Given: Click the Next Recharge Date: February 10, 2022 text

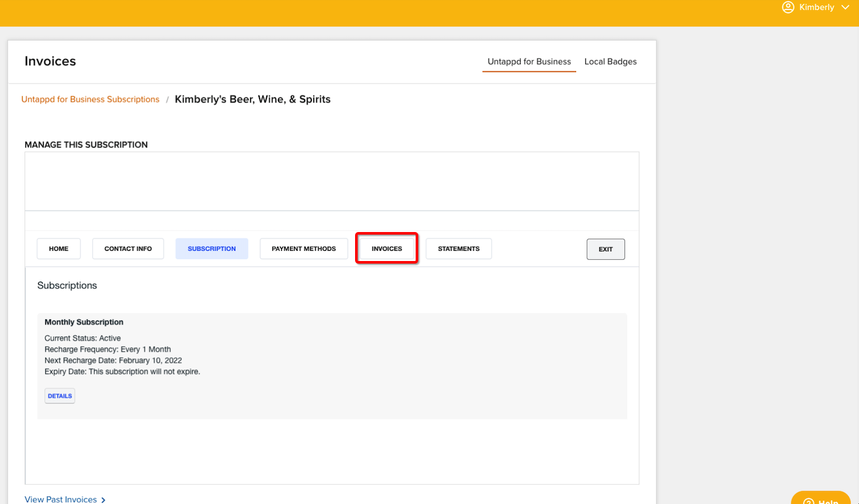Looking at the screenshot, I should tap(113, 361).
